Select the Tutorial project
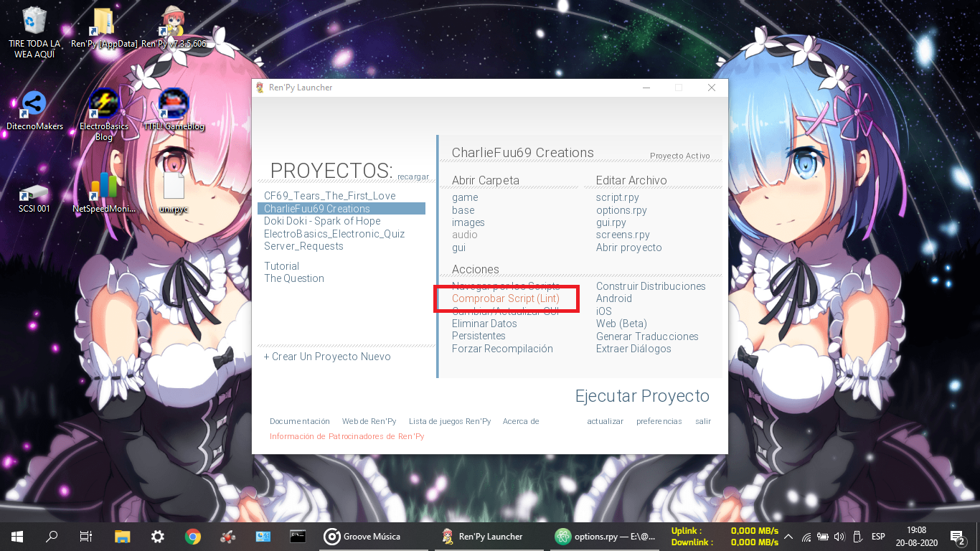The image size is (980, 551). coord(281,266)
